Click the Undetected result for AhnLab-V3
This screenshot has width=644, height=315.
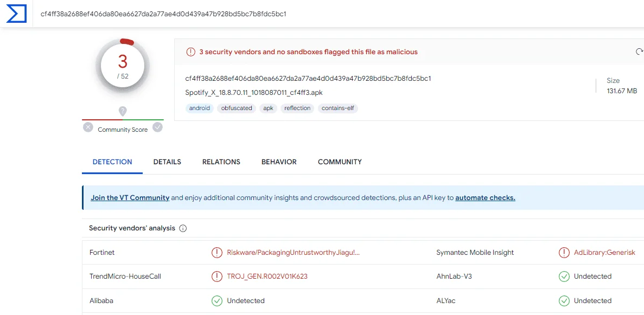point(592,277)
